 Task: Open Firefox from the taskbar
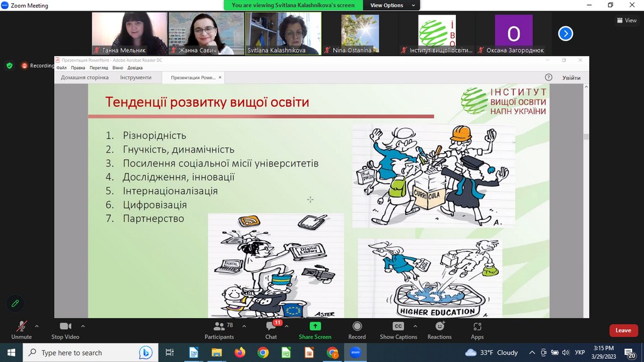[240, 353]
